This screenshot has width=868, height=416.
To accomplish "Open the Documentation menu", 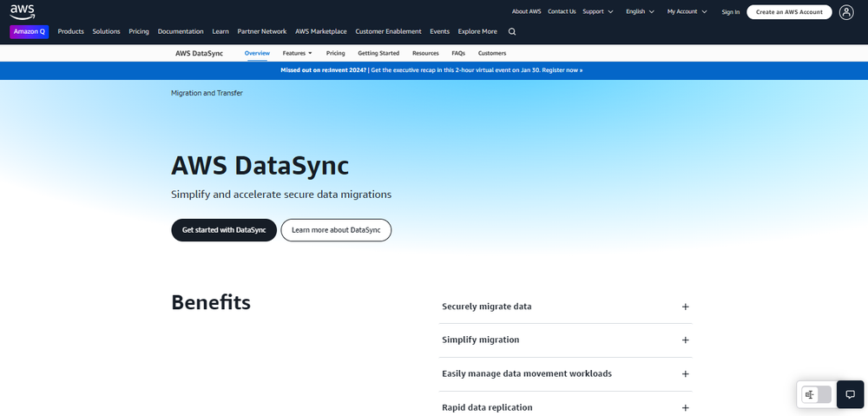I will point(181,31).
